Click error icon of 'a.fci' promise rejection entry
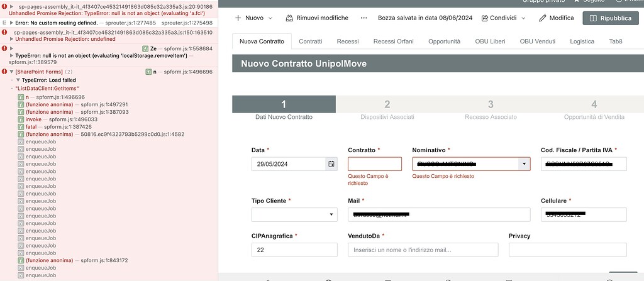 [4, 8]
